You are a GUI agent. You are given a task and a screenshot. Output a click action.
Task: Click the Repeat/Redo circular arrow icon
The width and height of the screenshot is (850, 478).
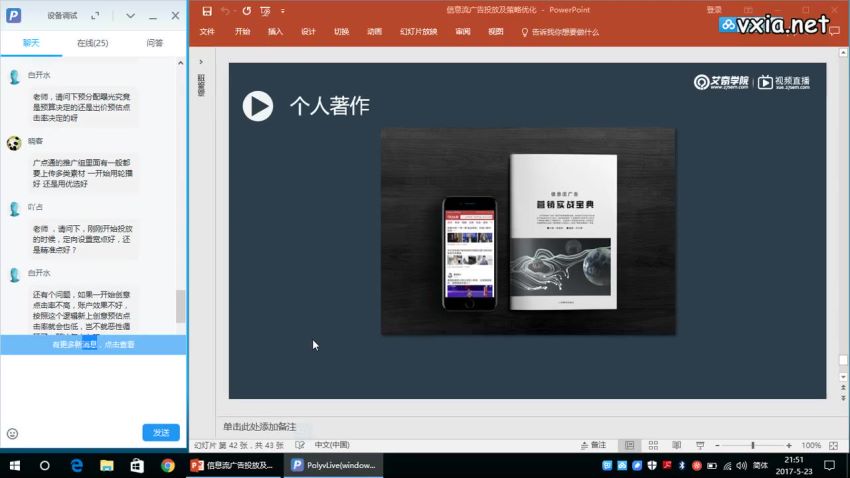coord(247,11)
